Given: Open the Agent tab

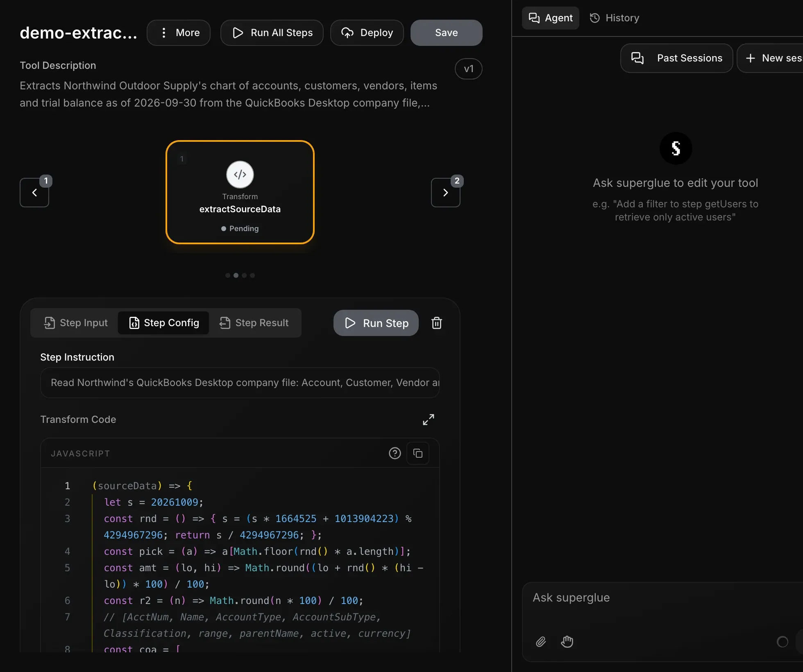Looking at the screenshot, I should pyautogui.click(x=551, y=18).
